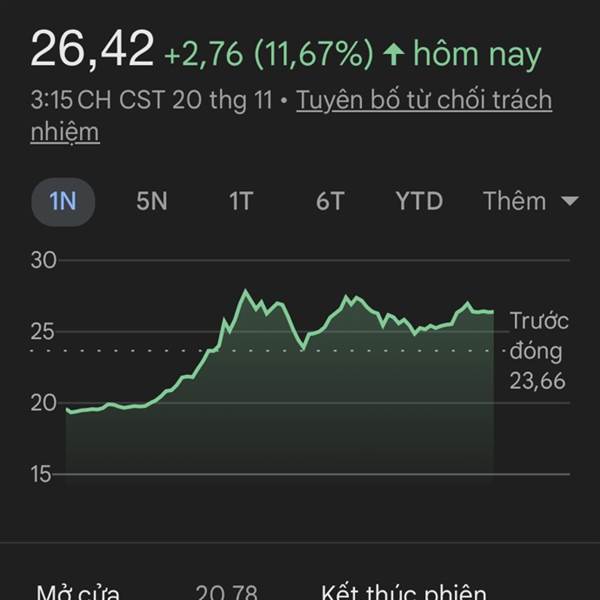
Task: Click the right end of the chart line
Action: (x=493, y=312)
